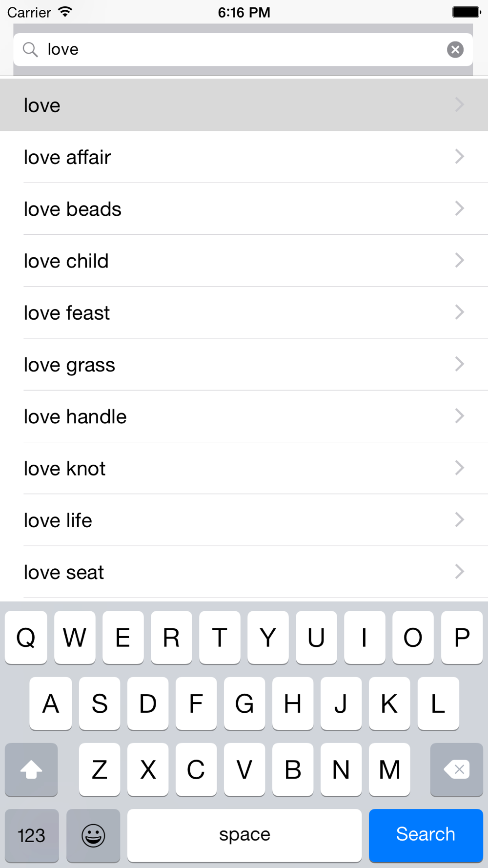This screenshot has height=868, width=488.
Task: Open the emoji keyboard
Action: [93, 835]
